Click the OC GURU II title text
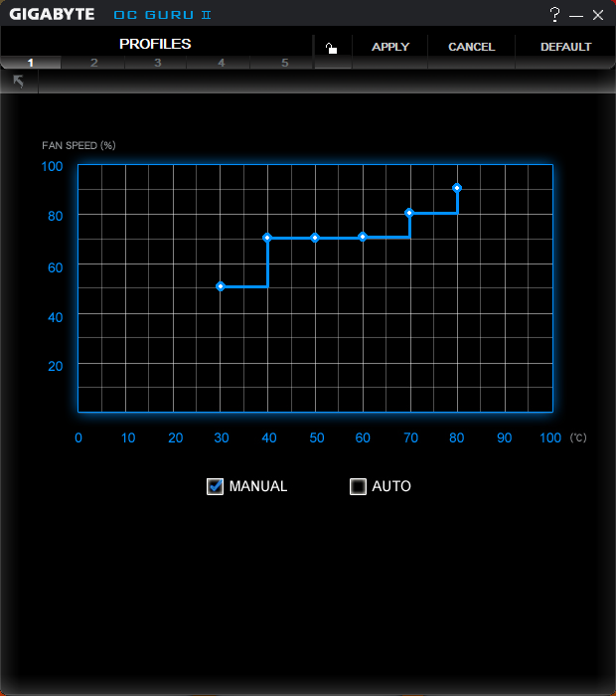The image size is (616, 696). tap(162, 15)
